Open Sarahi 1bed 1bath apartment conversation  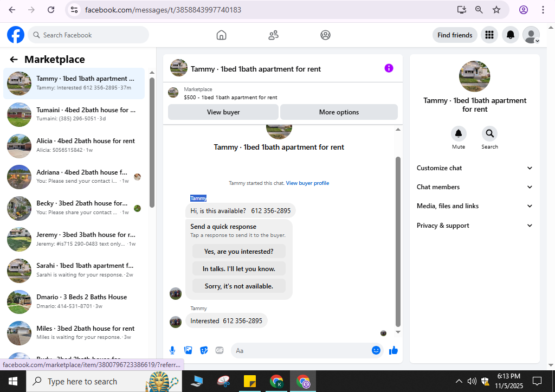(74, 271)
